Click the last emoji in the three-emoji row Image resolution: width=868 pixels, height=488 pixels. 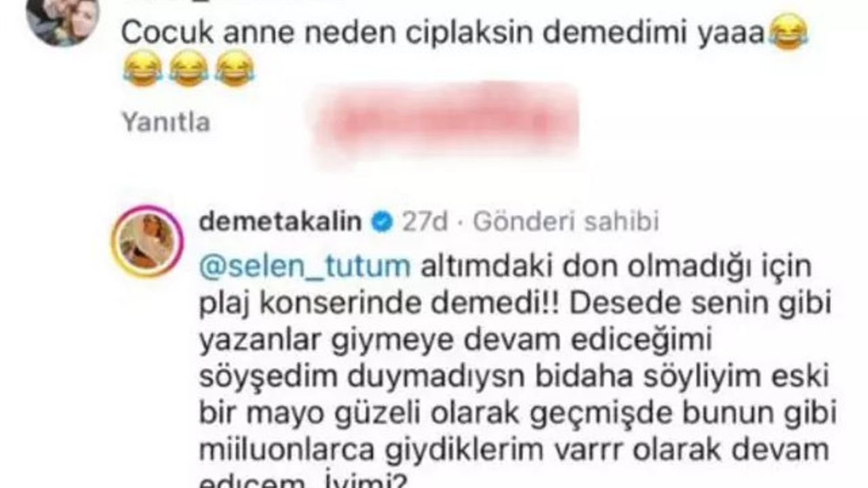(235, 69)
